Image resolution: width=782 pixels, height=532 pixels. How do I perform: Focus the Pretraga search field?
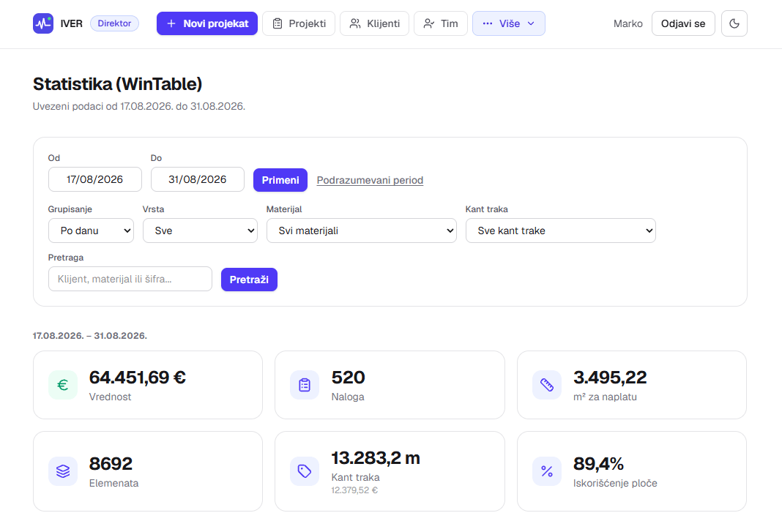click(130, 279)
